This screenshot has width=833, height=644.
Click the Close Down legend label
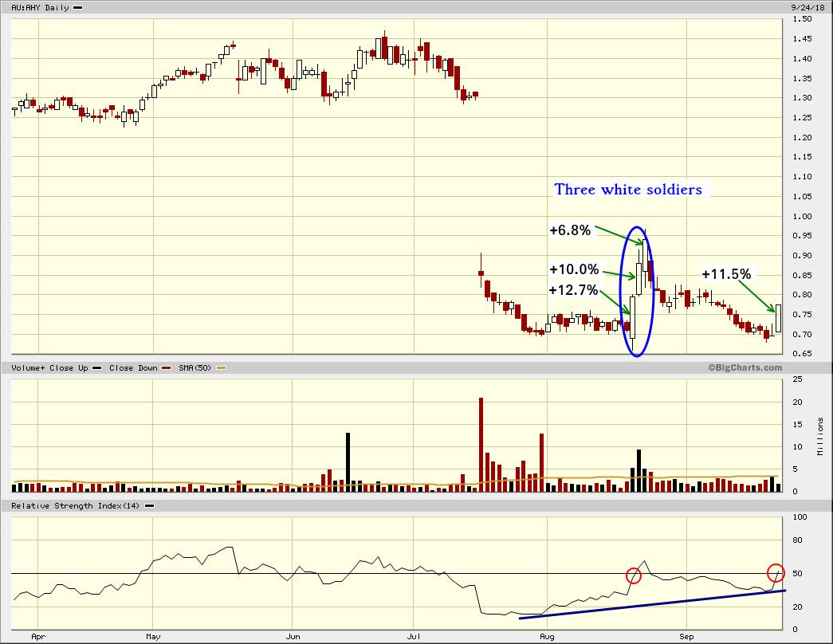[x=133, y=367]
